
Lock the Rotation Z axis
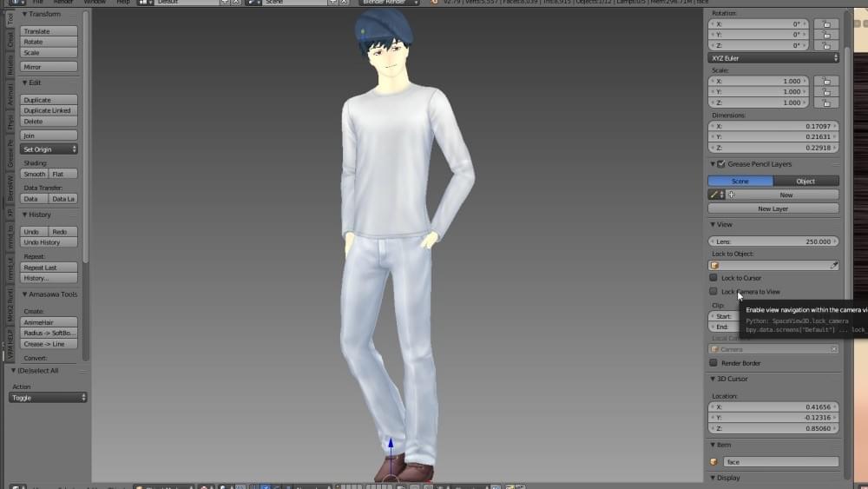(x=826, y=45)
